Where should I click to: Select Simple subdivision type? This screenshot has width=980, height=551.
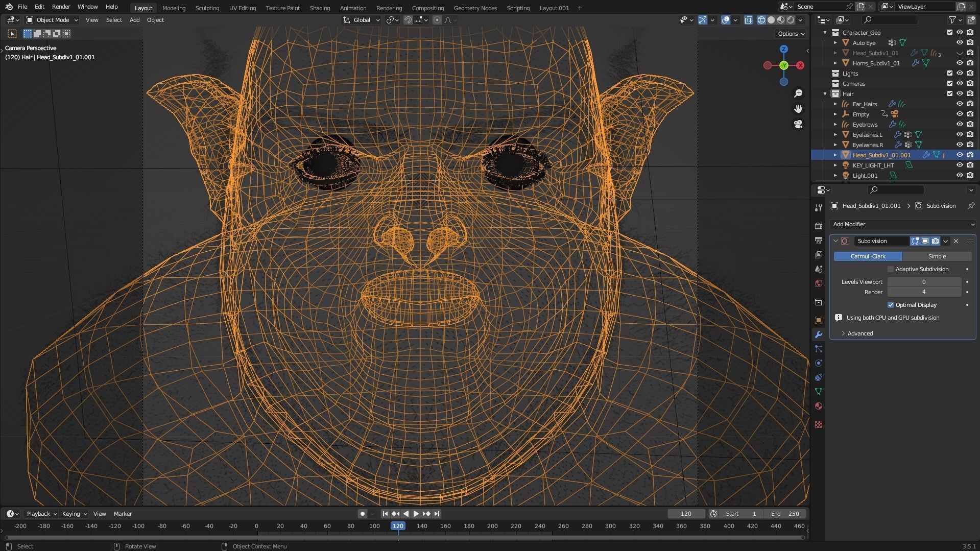[x=937, y=256]
